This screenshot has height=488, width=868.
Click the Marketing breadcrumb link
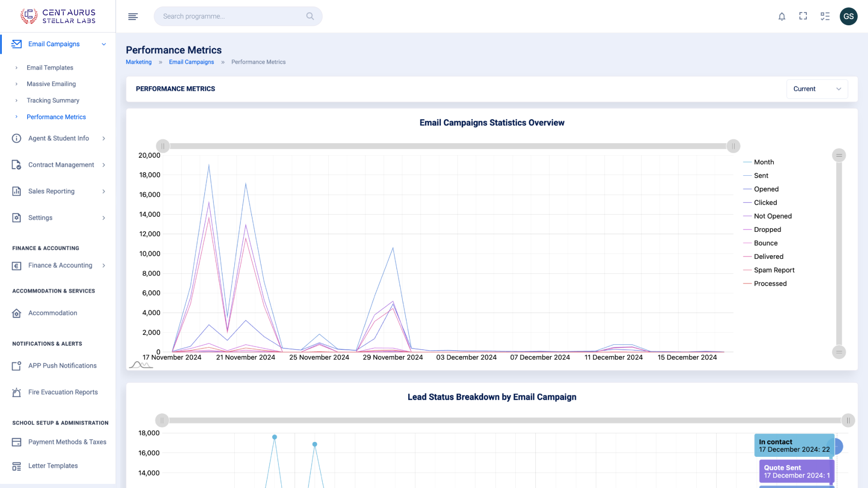click(138, 62)
